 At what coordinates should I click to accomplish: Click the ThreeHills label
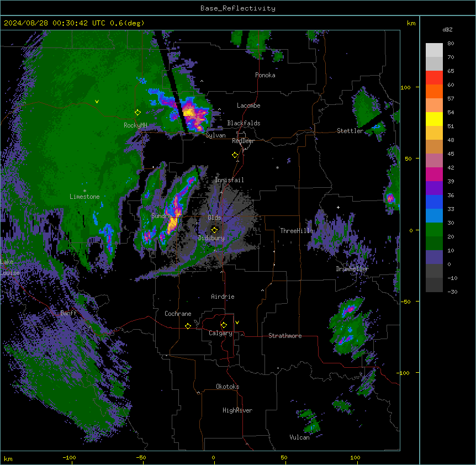(297, 231)
